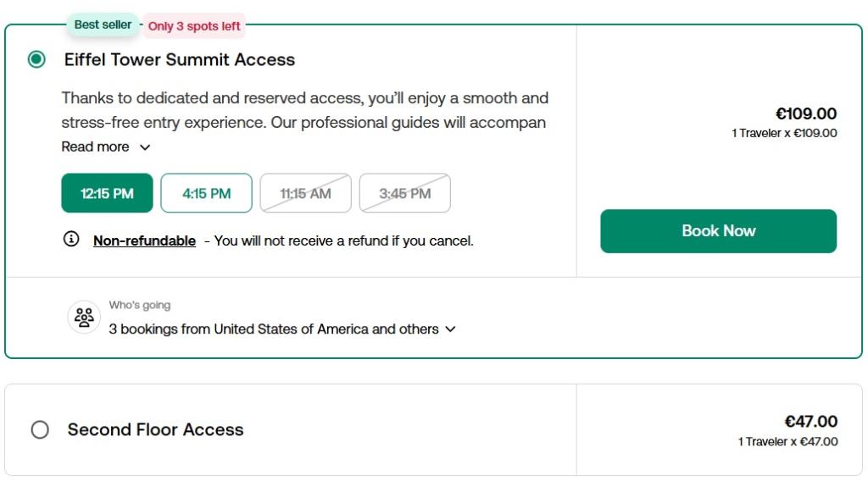Expand the bookings from United States dropdown
Screen dimensions: 868x481
[x=449, y=329]
